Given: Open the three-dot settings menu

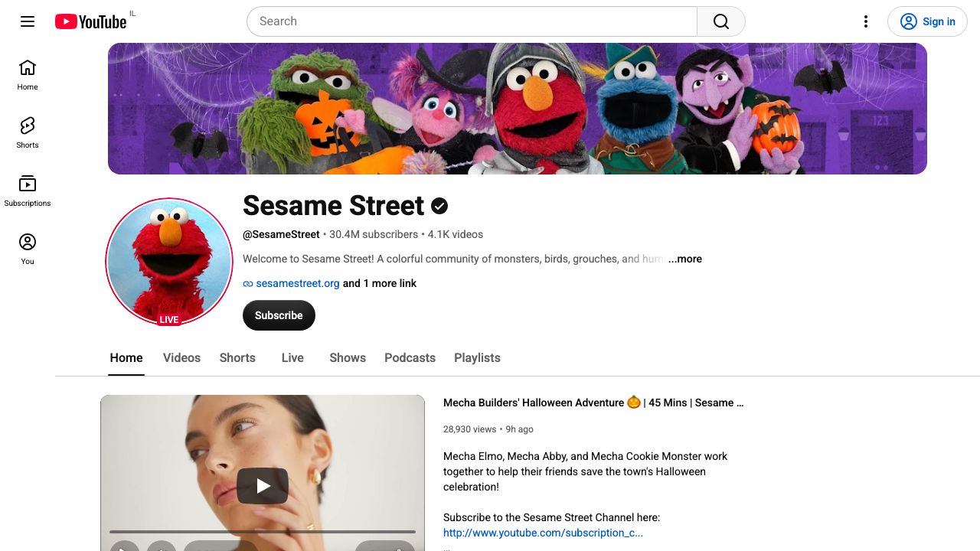Looking at the screenshot, I should tap(866, 21).
